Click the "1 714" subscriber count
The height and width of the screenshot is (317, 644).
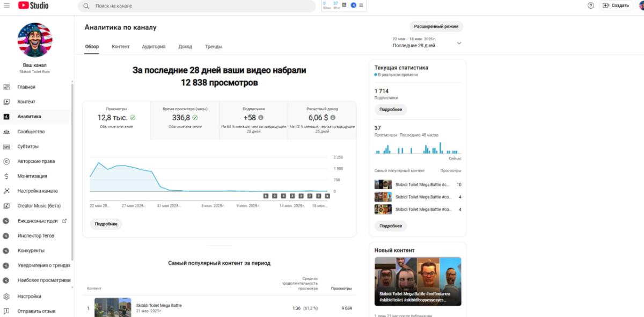tap(382, 91)
